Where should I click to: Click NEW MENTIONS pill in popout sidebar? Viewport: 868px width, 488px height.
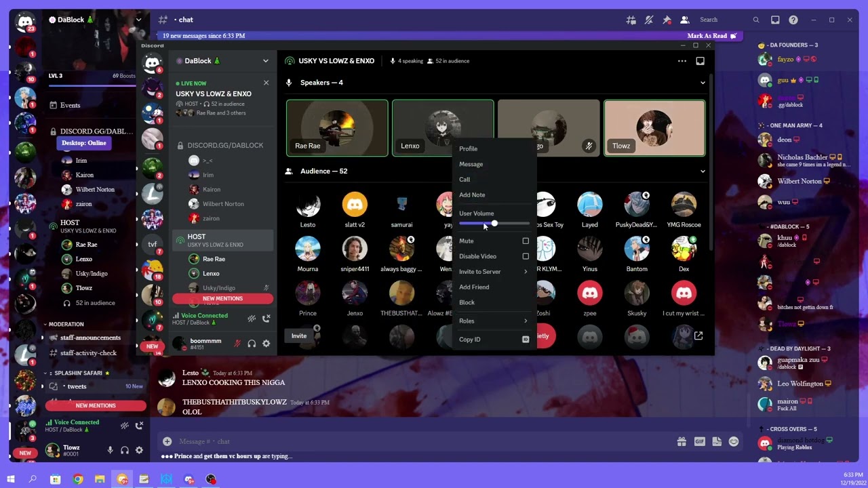pos(222,298)
